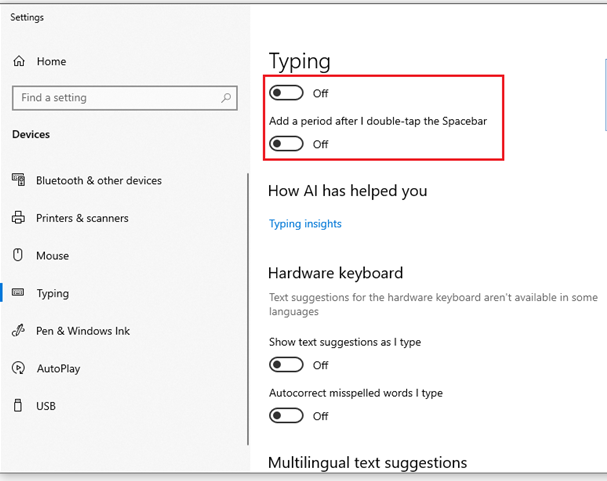The width and height of the screenshot is (607, 481).
Task: Click the Typing keyboard icon
Action: pos(18,293)
